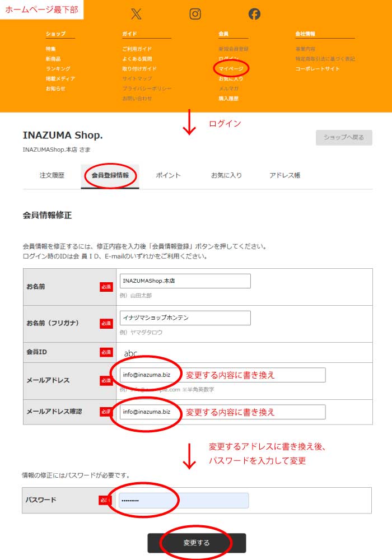Open the X (Twitter) social icon

point(136,14)
